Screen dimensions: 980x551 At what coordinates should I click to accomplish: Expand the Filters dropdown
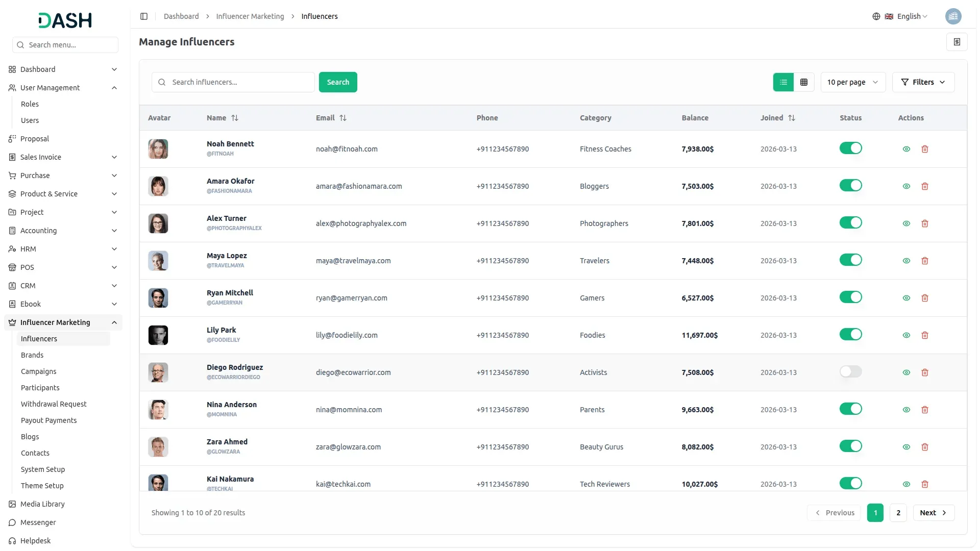click(923, 82)
